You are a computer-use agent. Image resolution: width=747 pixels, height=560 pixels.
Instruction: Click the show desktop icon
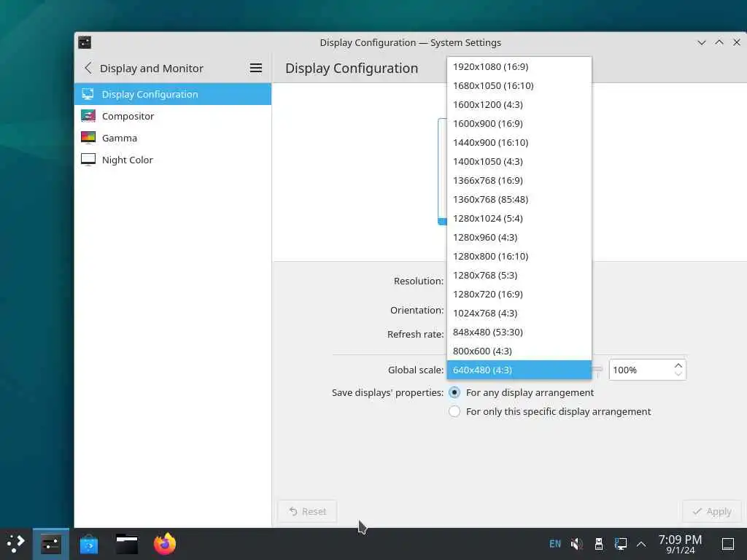(x=728, y=544)
